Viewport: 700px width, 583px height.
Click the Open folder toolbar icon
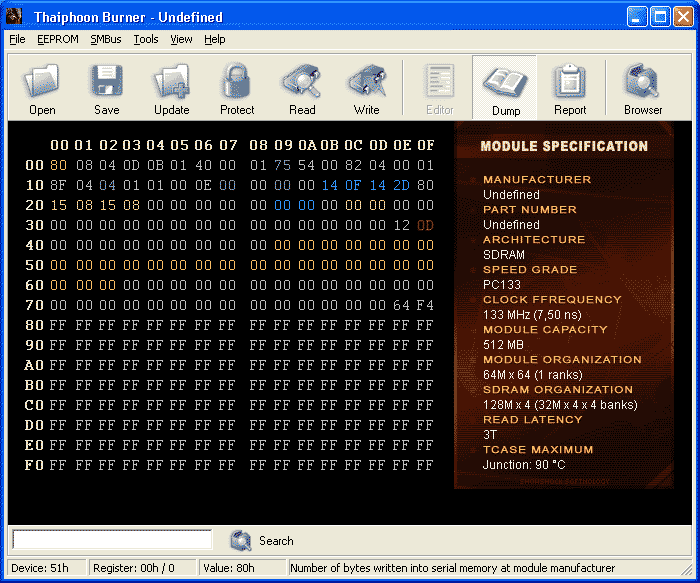pos(42,81)
